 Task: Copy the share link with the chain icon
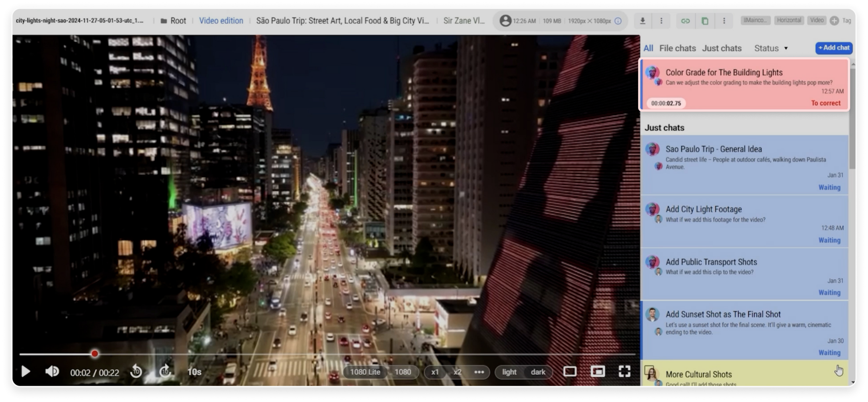pos(685,21)
